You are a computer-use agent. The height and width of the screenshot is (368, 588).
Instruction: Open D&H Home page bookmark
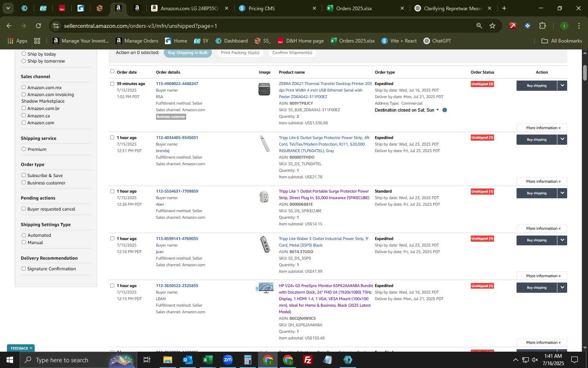point(301,41)
